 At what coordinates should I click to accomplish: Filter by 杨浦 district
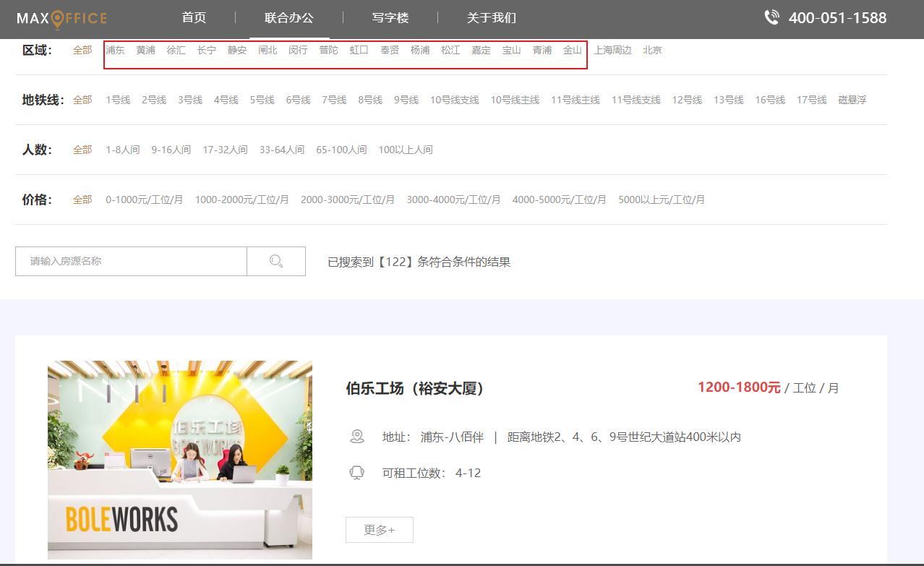click(x=420, y=50)
